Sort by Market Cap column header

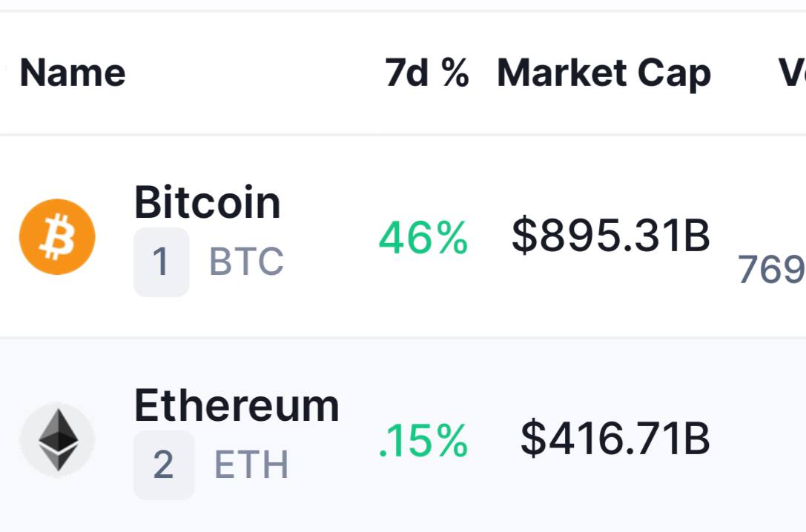coord(604,74)
